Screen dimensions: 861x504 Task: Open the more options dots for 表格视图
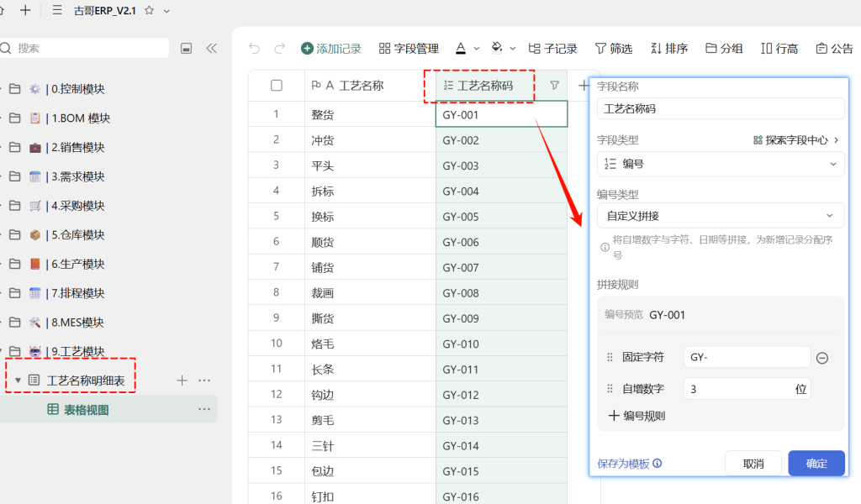tap(204, 409)
